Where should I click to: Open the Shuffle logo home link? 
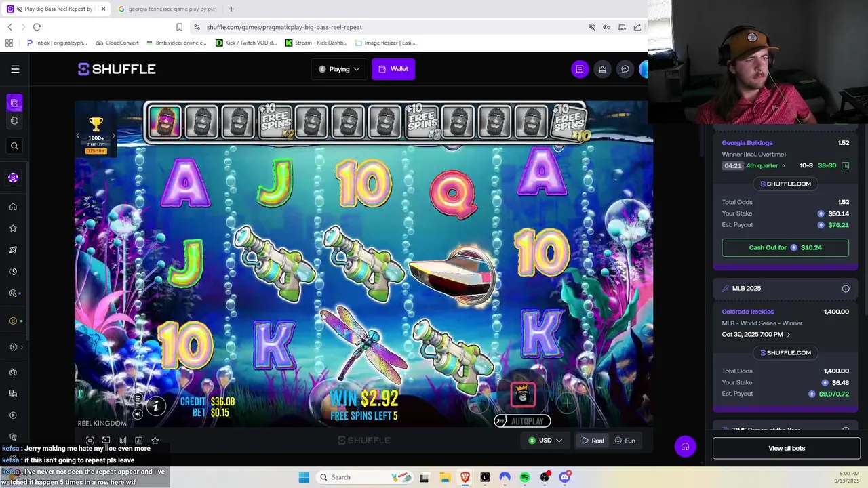tap(117, 69)
